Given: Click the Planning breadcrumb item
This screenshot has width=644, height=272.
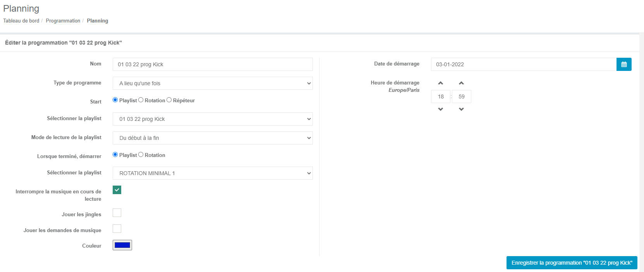Looking at the screenshot, I should pos(98,21).
